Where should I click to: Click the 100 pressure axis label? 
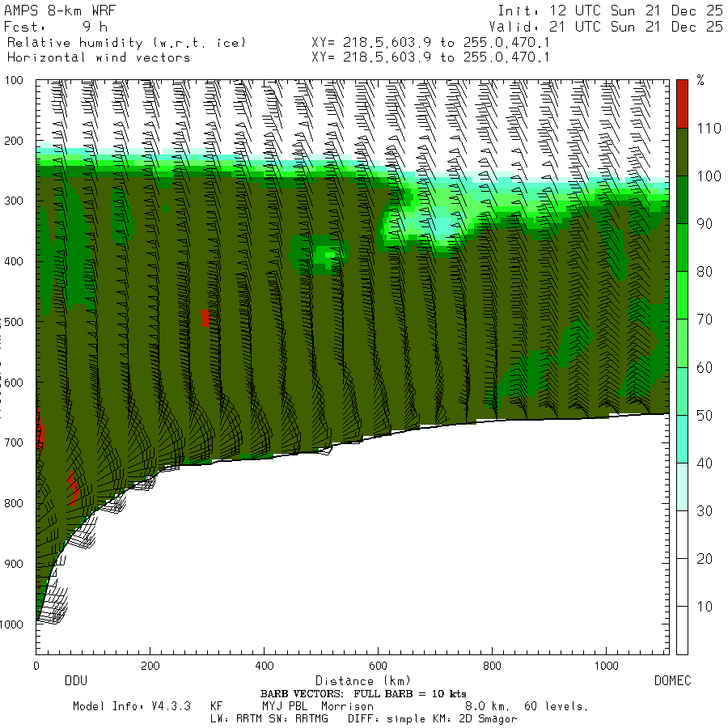14,80
